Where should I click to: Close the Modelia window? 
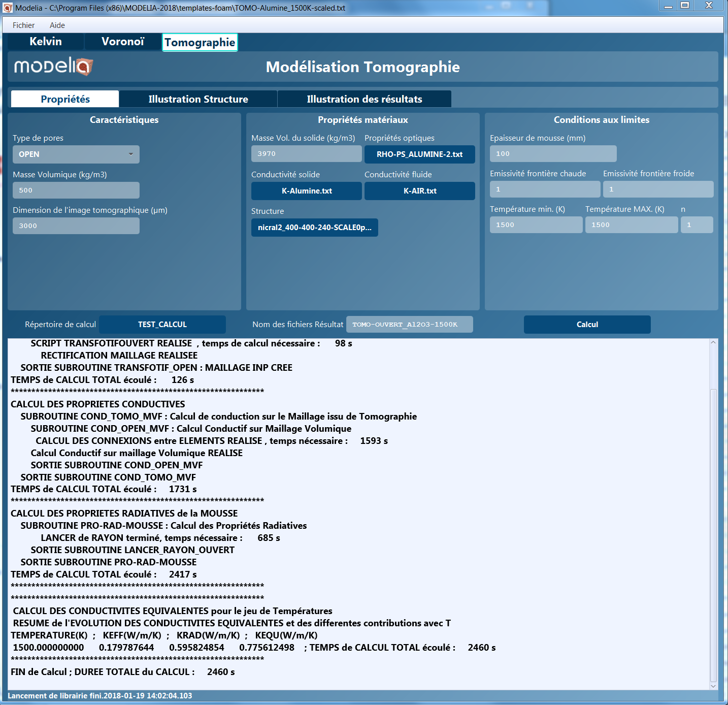pos(709,6)
